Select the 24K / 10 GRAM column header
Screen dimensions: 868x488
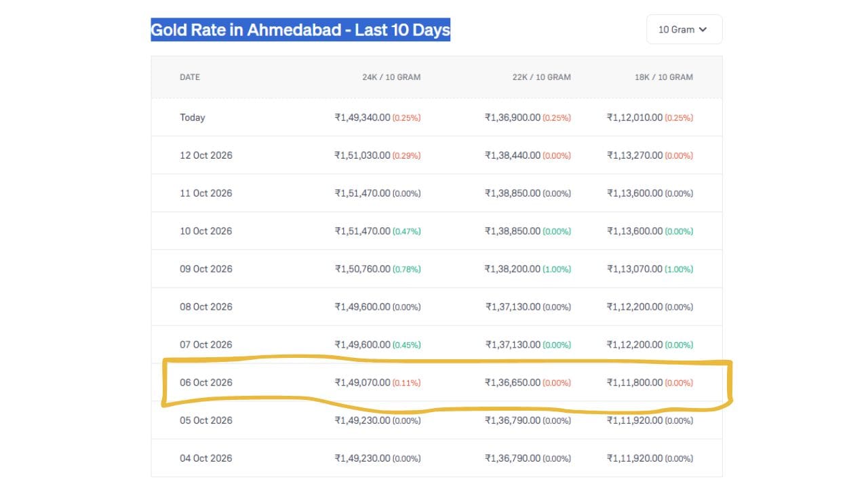pyautogui.click(x=391, y=77)
